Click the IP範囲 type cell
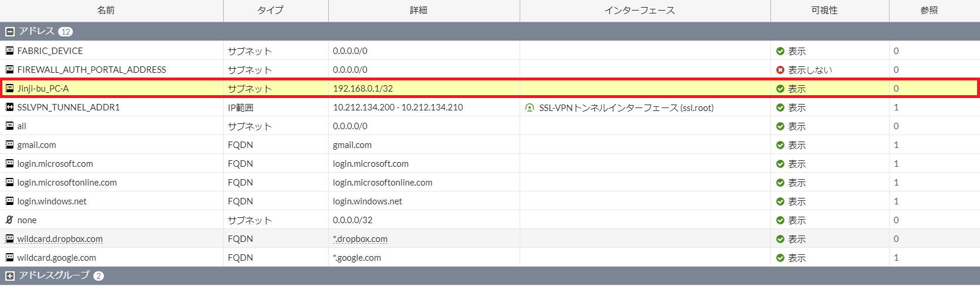Viewport: 980px width, 286px height. coord(241,107)
